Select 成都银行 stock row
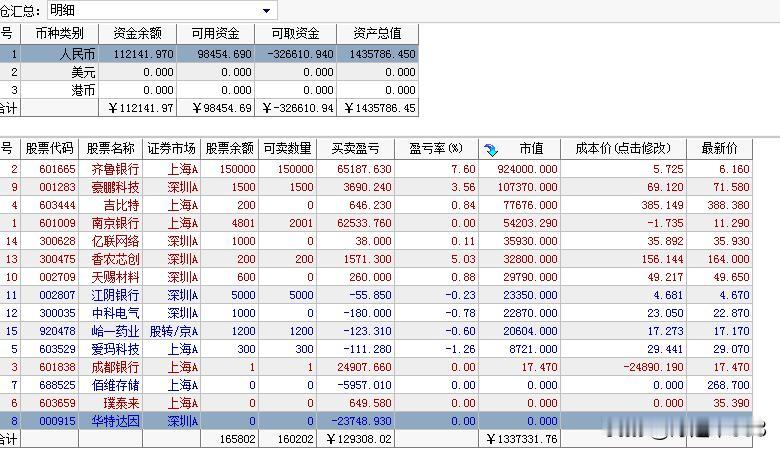This screenshot has height=452, width=780. click(376, 367)
